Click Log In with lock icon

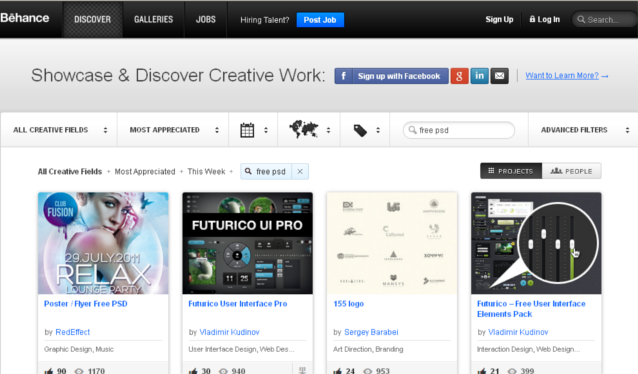(x=544, y=19)
